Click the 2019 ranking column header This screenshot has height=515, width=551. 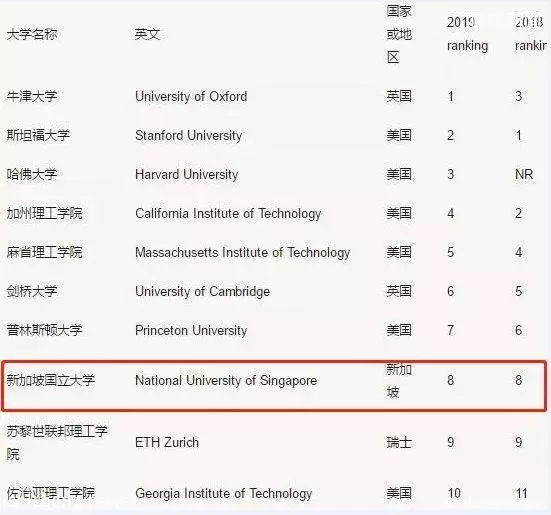(x=467, y=34)
